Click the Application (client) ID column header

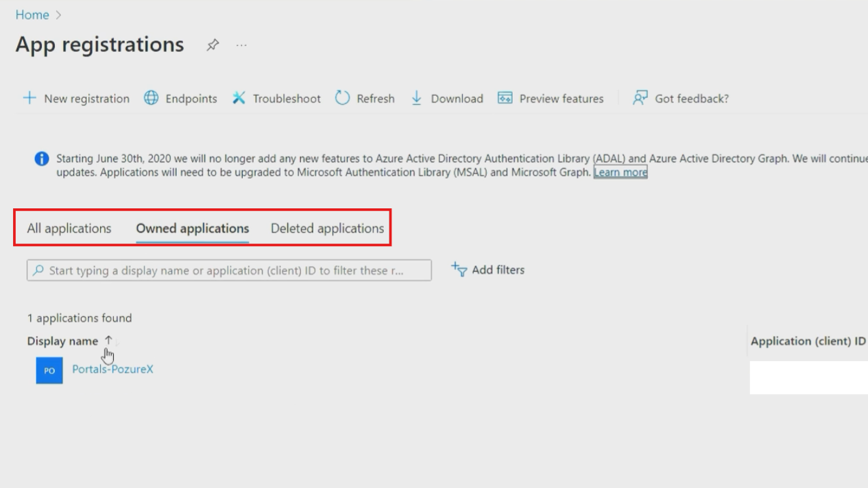click(x=808, y=341)
